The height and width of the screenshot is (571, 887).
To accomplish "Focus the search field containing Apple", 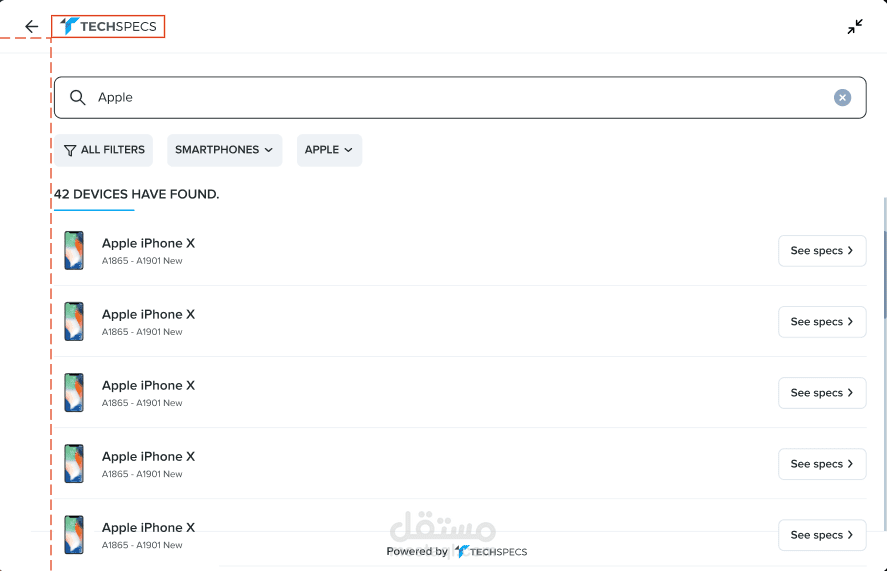I will [460, 97].
